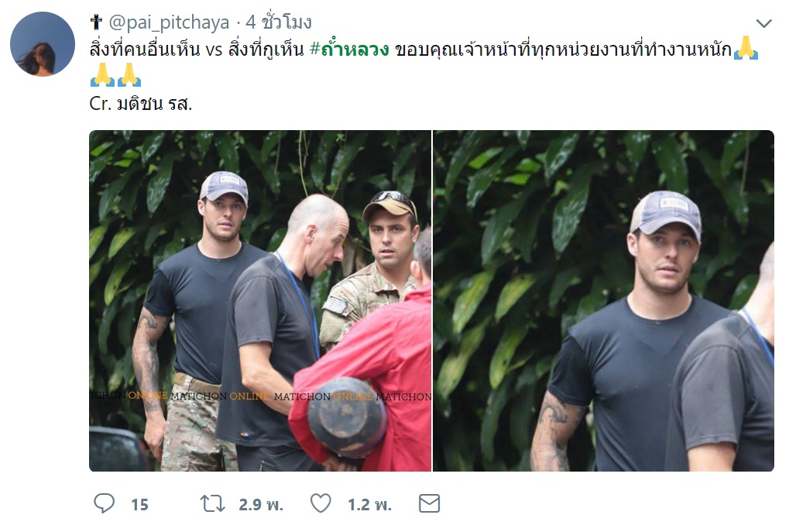
Task: Click the retweet arrows icon
Action: click(212, 504)
